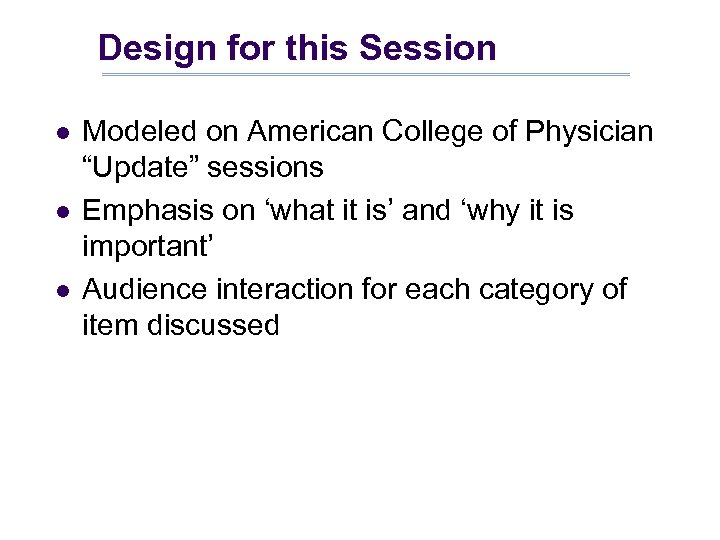Click the word 'category' in third bullet
Viewport: 720px width, 540px height.
pos(528,289)
